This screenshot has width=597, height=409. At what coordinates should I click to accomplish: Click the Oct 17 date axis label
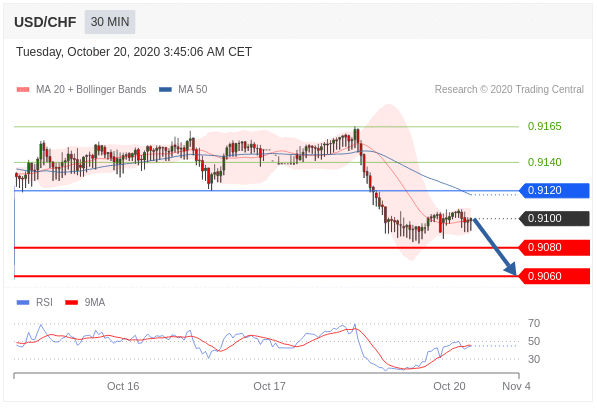[x=269, y=386]
